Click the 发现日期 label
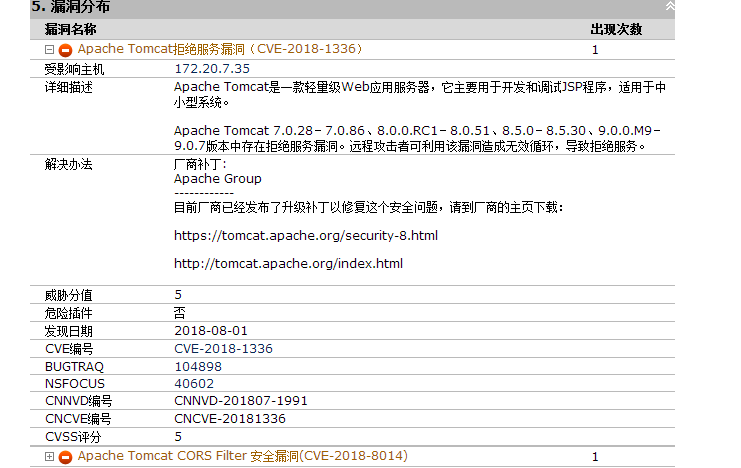Image resolution: width=741 pixels, height=468 pixels. (69, 331)
